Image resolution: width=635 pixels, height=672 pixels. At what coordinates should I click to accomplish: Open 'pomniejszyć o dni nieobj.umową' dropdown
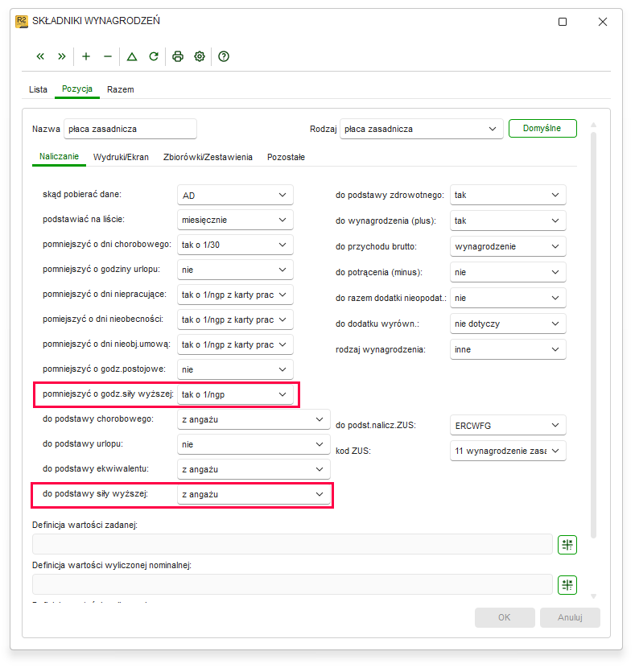[x=235, y=344]
